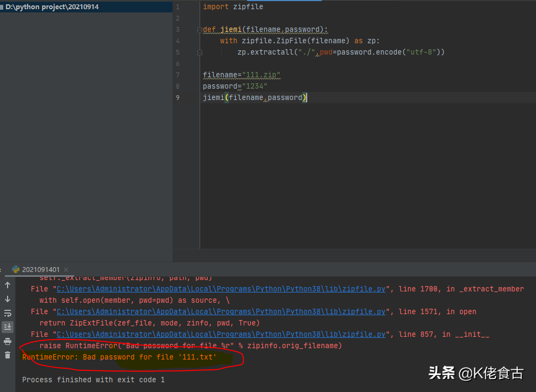Viewport: 536px width, 392px height.
Task: Click line number 9 in the gutter
Action: [x=177, y=98]
